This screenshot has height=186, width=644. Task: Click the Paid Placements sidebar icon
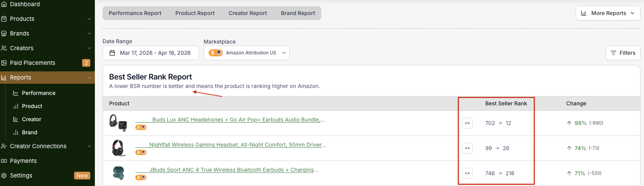click(x=4, y=63)
